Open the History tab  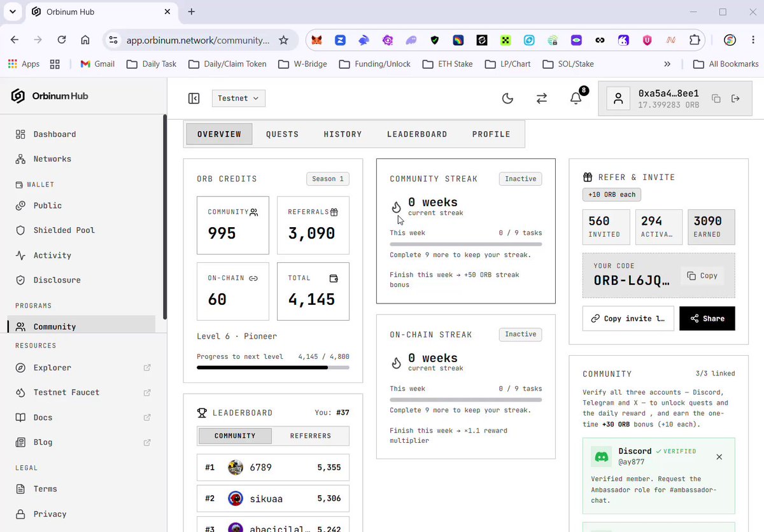[x=343, y=134]
